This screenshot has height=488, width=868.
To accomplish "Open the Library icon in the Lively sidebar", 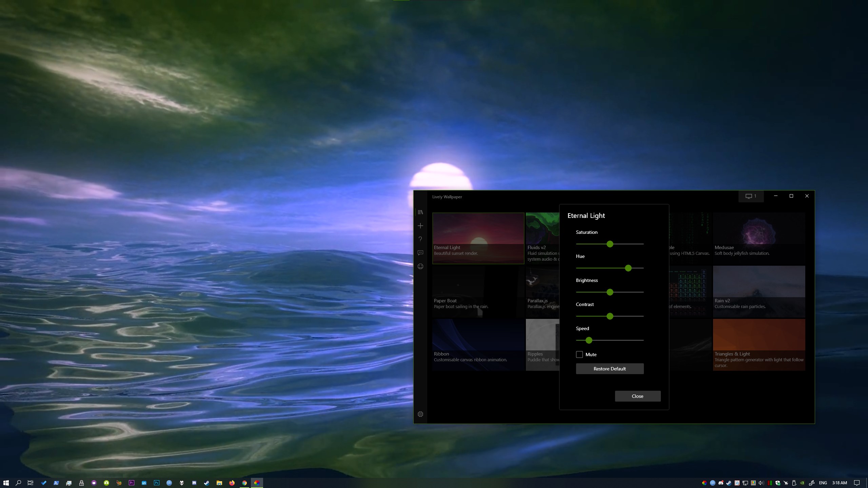I will point(420,212).
